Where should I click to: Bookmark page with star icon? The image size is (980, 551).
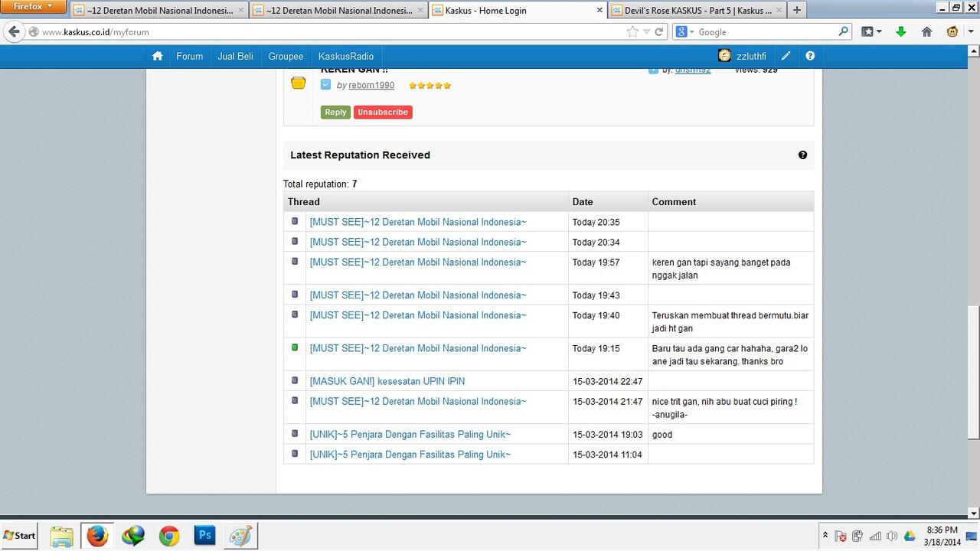click(x=632, y=32)
